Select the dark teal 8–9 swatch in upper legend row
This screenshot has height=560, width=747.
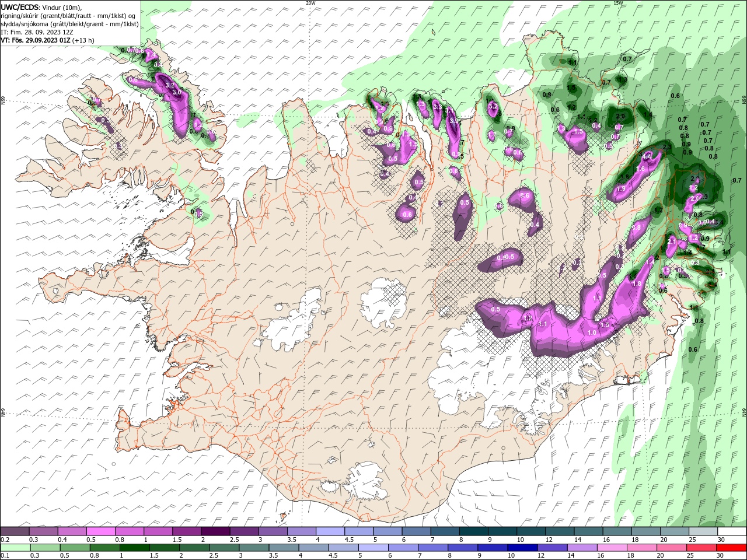[x=473, y=531]
